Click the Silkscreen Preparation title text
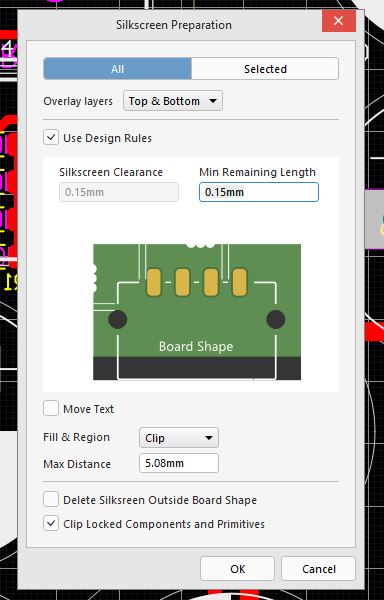The height and width of the screenshot is (600, 384). coord(174,25)
